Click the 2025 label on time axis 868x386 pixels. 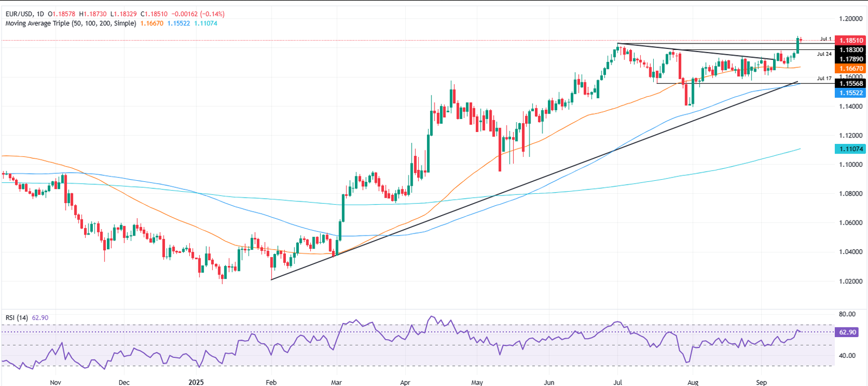[x=196, y=382]
